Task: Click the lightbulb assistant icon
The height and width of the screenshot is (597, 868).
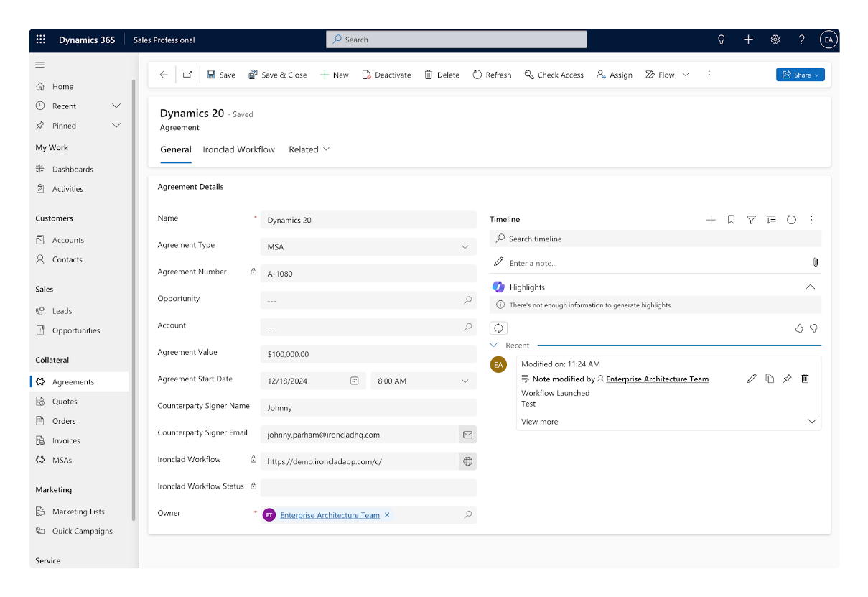Action: click(x=722, y=40)
